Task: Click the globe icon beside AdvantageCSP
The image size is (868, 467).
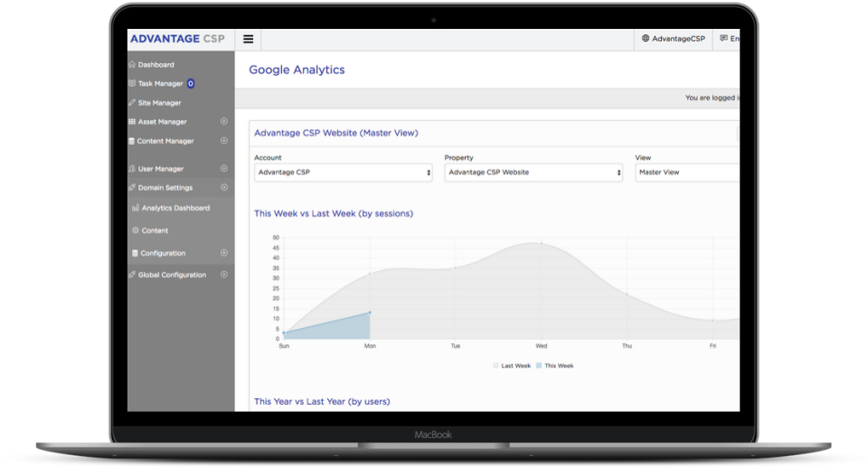Action: click(645, 38)
